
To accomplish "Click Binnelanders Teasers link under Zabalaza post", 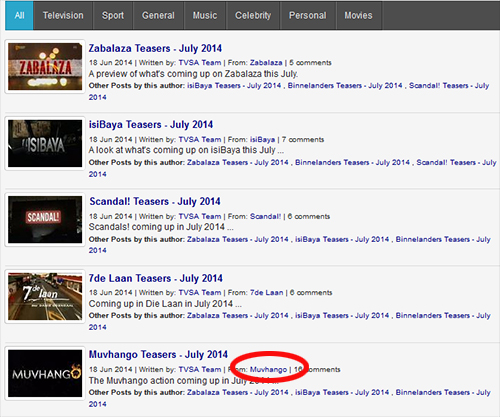I will (345, 86).
